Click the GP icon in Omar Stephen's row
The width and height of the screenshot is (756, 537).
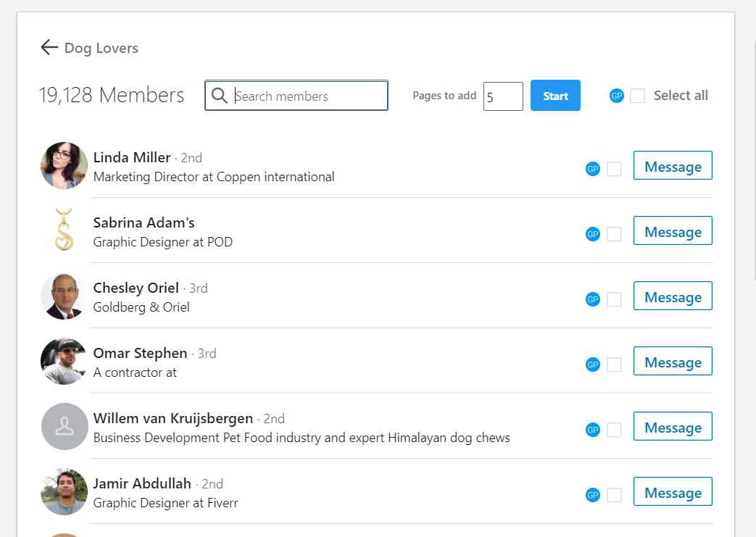tap(593, 365)
